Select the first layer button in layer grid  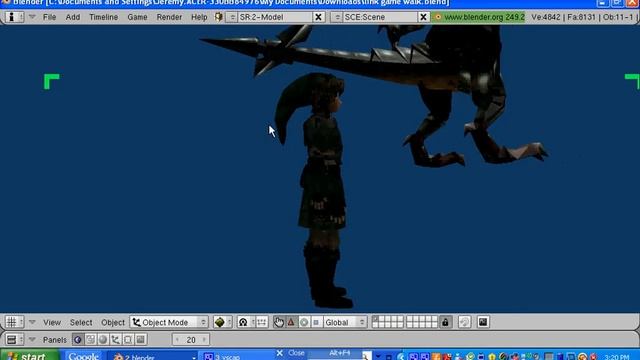tap(375, 319)
